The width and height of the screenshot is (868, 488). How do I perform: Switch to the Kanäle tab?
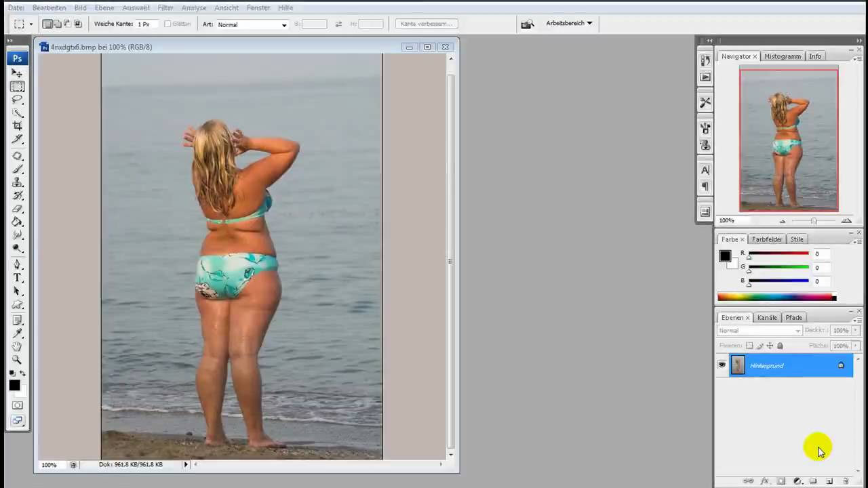coord(767,317)
